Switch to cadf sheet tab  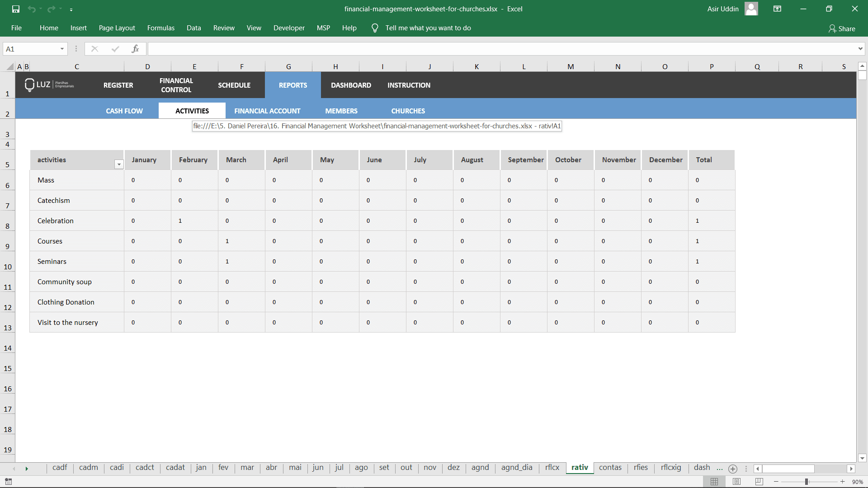pos(60,468)
